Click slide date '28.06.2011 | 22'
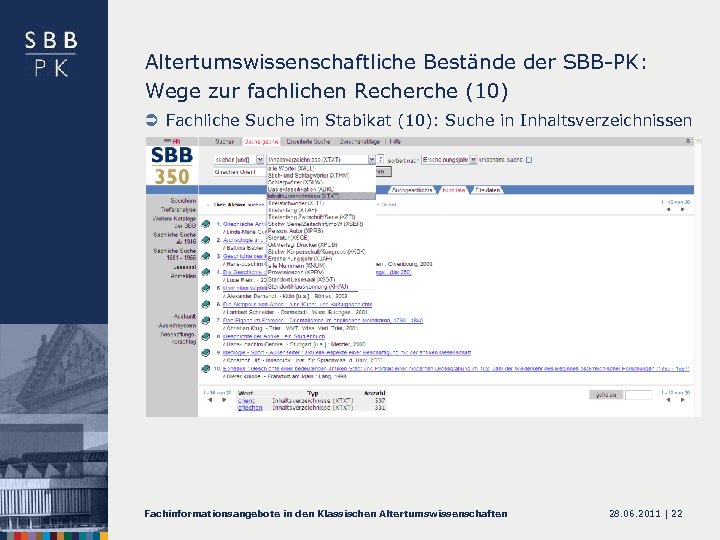The height and width of the screenshot is (540, 720). point(646,514)
